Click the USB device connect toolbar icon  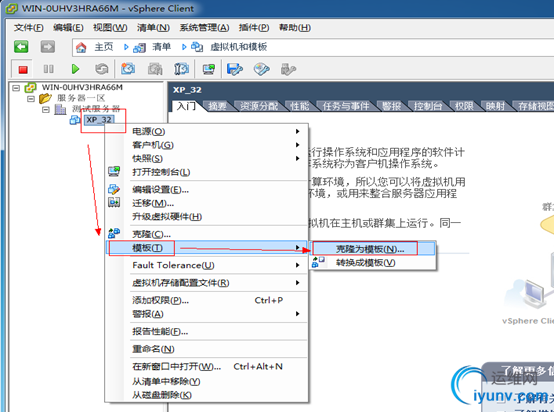[288, 69]
